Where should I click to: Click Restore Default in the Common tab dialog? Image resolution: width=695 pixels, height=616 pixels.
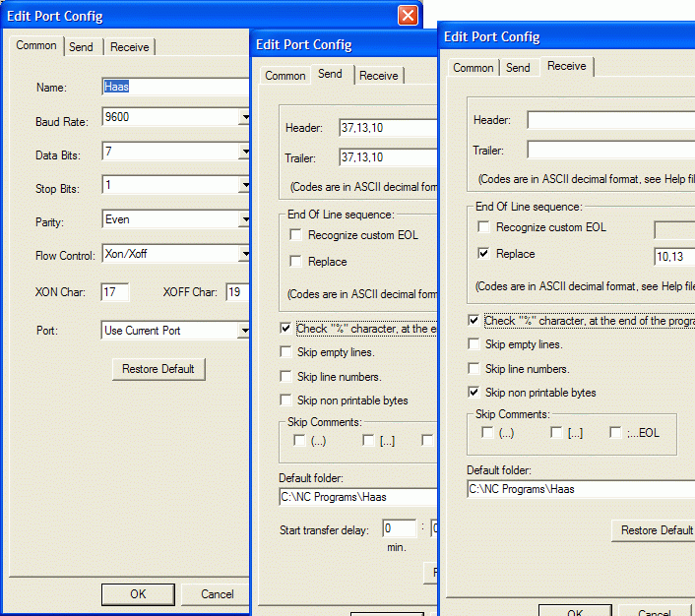pos(158,369)
